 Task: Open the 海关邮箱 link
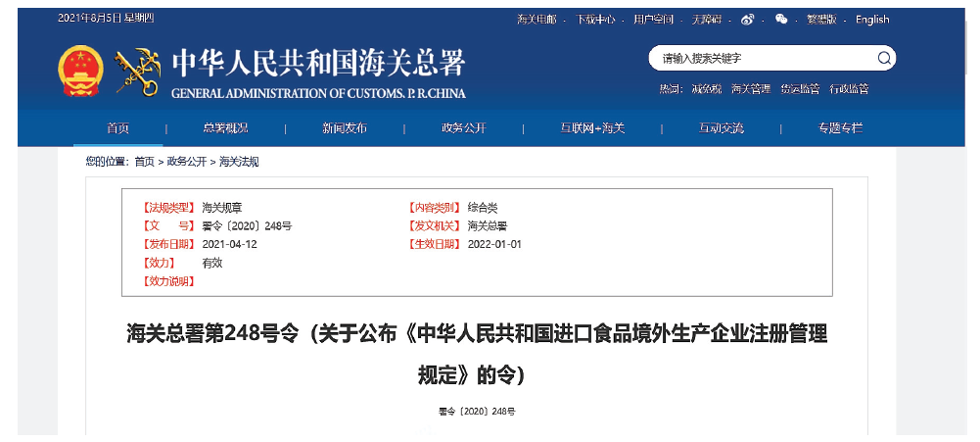point(537,20)
